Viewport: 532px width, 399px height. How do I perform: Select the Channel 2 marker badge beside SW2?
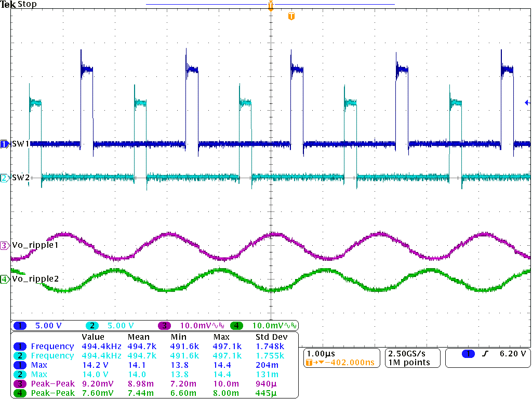[x=3, y=178]
